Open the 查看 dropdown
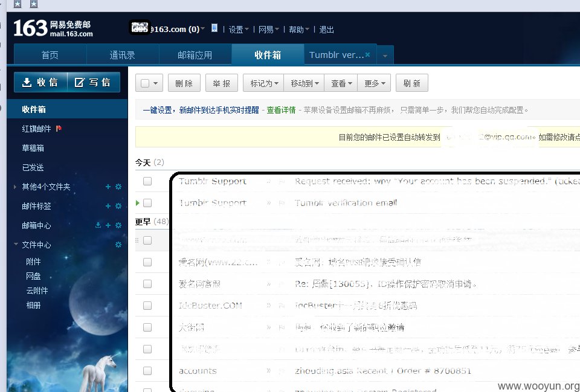 pos(341,83)
